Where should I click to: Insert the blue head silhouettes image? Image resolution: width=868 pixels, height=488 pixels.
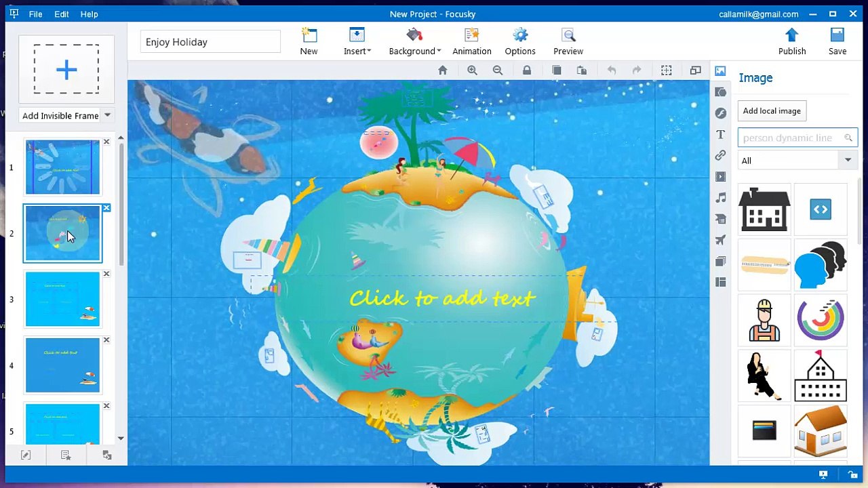tap(821, 265)
